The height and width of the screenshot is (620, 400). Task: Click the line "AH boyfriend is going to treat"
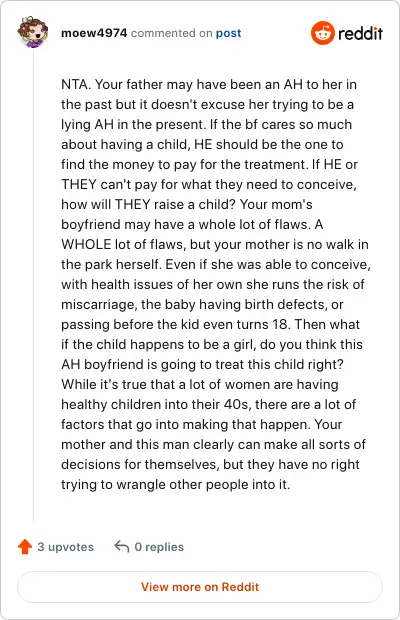tap(202, 364)
